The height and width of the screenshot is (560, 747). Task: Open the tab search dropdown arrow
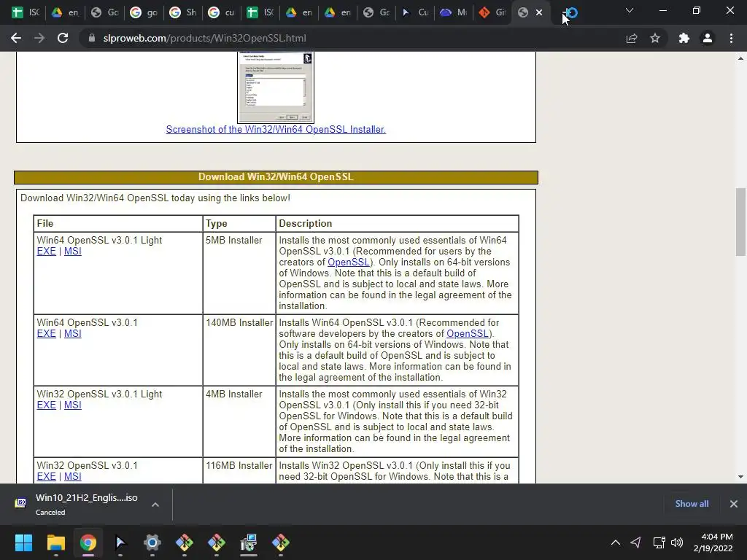pos(630,10)
